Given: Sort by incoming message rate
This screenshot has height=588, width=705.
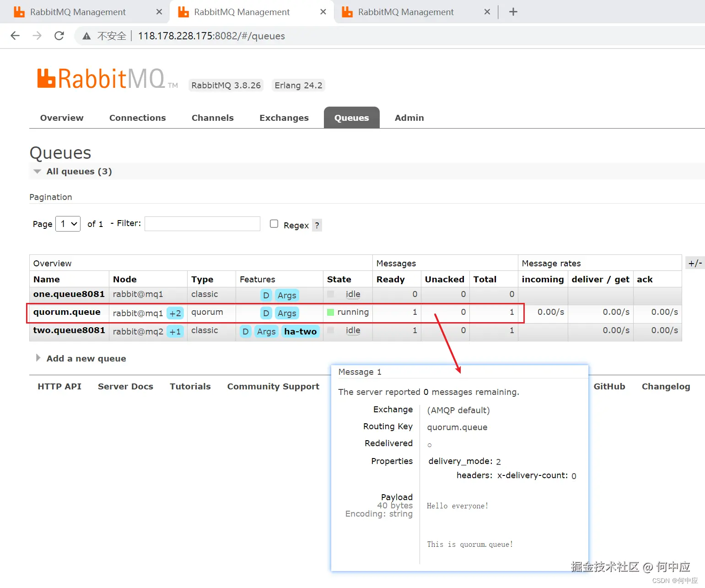Looking at the screenshot, I should (543, 280).
